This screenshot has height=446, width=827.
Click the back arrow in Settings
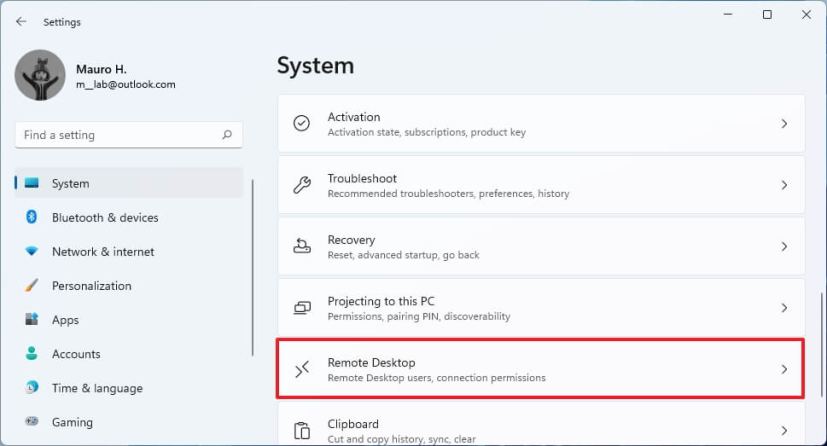pyautogui.click(x=21, y=22)
